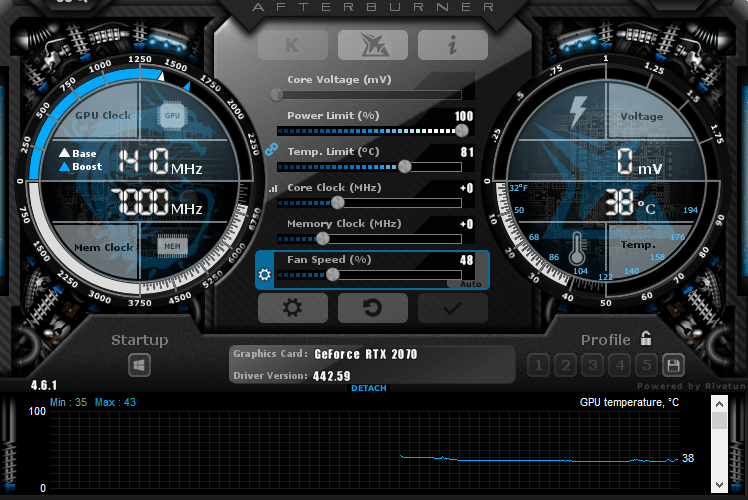Viewport: 748px width, 500px height.
Task: Click the Fan Speed slider handle
Action: (x=332, y=274)
